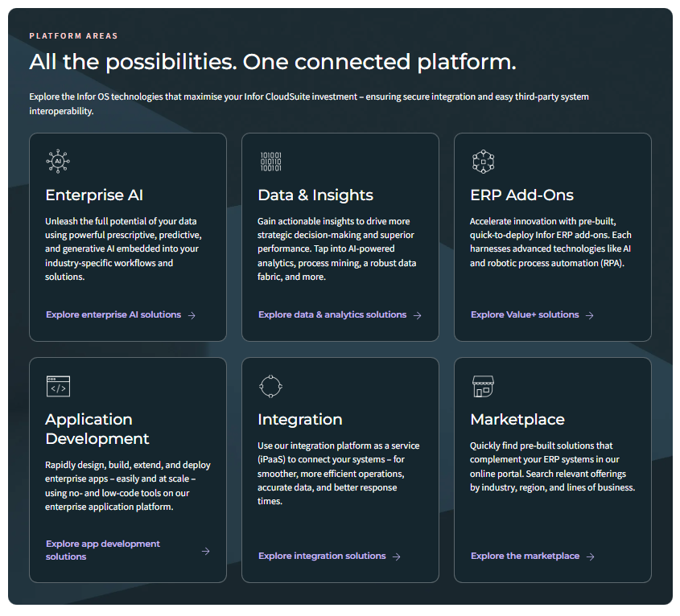Select the Data & Insights card heading
Image resolution: width=680 pixels, height=616 pixels.
315,195
